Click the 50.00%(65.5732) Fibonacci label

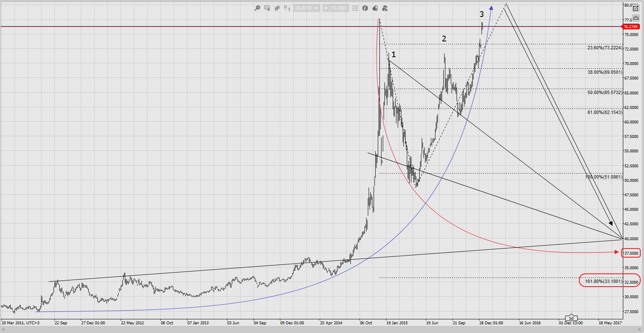605,92
